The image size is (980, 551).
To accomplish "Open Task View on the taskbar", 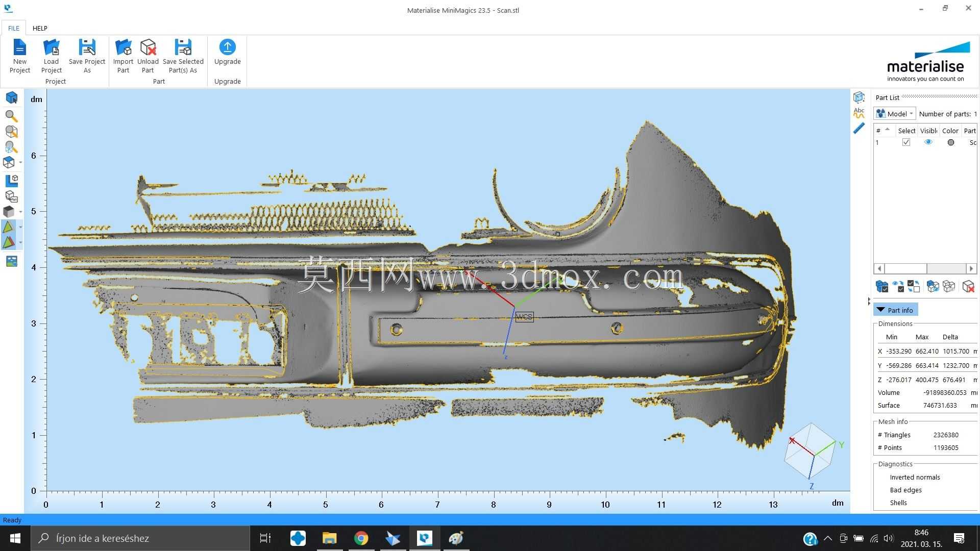I will (265, 538).
